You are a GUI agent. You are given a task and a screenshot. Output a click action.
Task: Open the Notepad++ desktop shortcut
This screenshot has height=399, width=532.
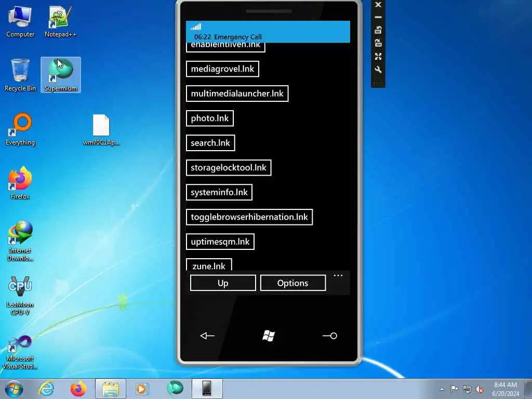[60, 21]
